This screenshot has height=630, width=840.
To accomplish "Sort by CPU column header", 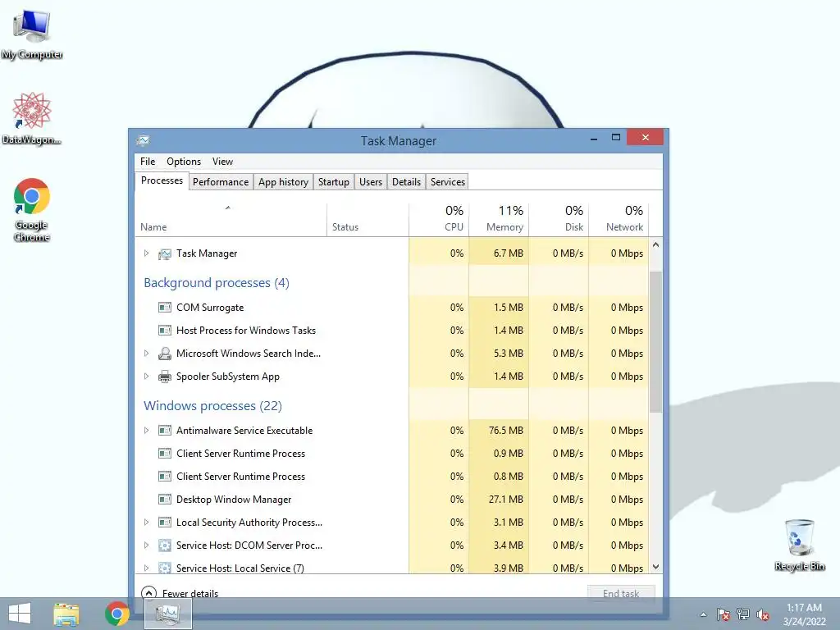I will [439, 220].
